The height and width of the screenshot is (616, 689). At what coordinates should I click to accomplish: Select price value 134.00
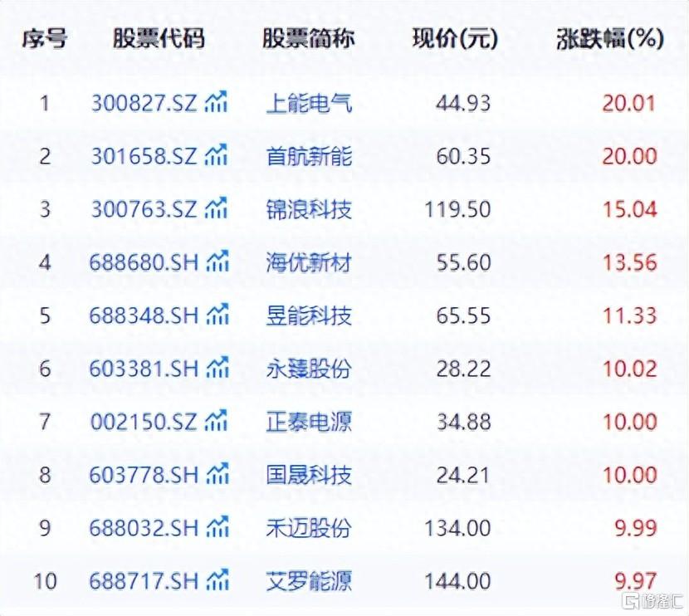[x=457, y=529]
